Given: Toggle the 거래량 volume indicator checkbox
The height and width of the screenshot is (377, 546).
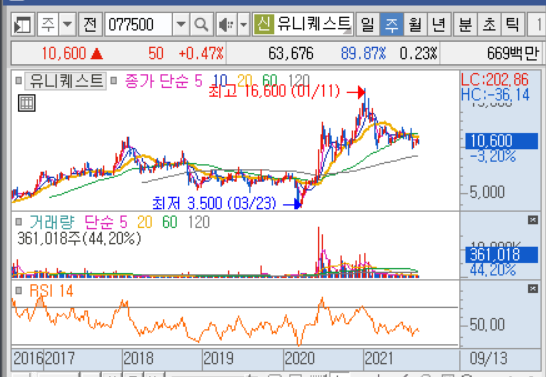Looking at the screenshot, I should tap(18, 222).
